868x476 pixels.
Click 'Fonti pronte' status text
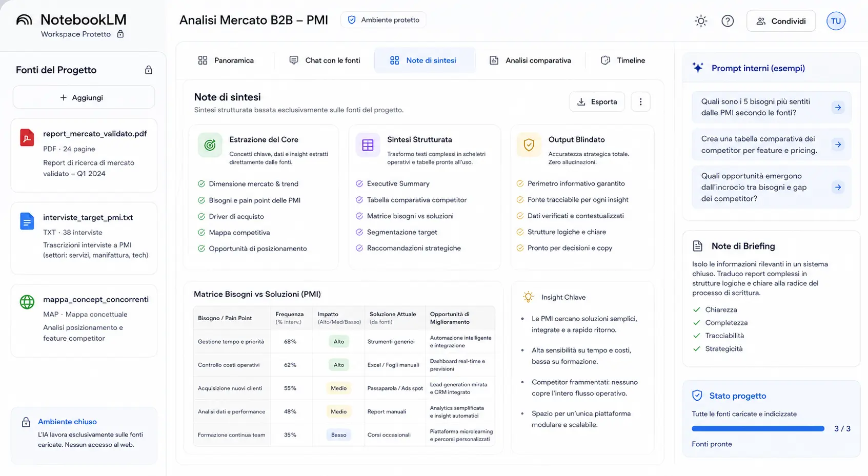(712, 444)
